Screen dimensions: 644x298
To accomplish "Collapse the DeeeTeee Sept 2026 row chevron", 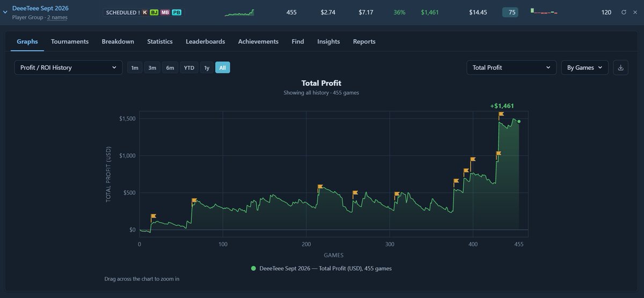I will [x=5, y=12].
